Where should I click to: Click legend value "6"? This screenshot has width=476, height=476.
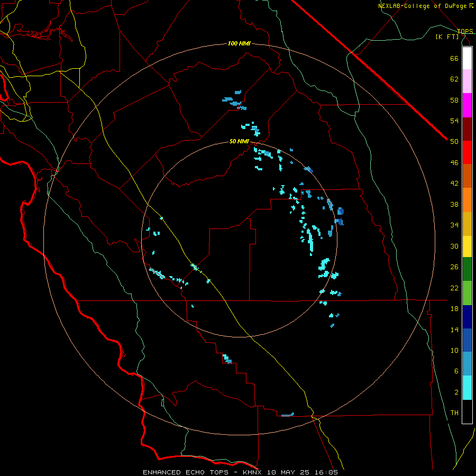(x=456, y=371)
